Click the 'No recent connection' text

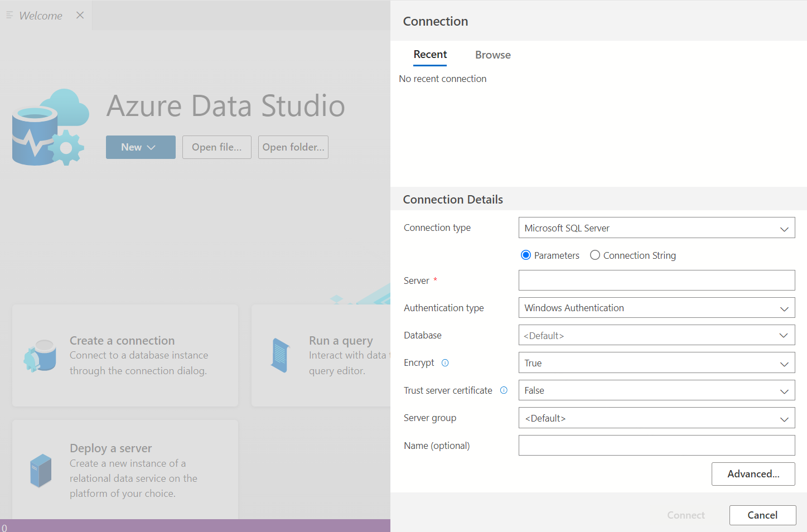(443, 79)
